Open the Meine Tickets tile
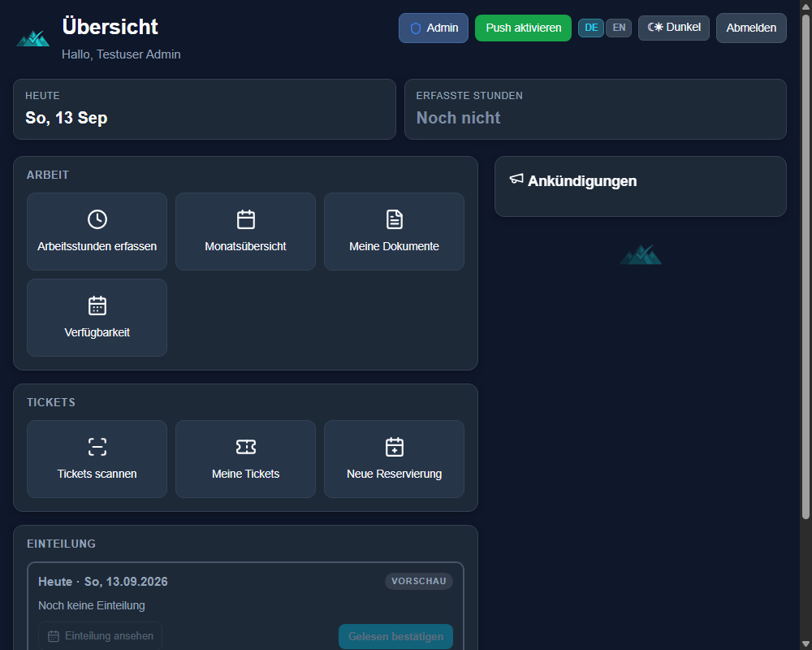The width and height of the screenshot is (812, 650). pyautogui.click(x=245, y=459)
